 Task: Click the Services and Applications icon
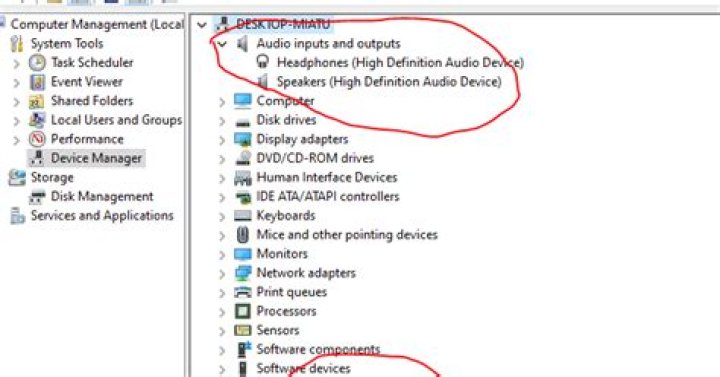(x=17, y=216)
